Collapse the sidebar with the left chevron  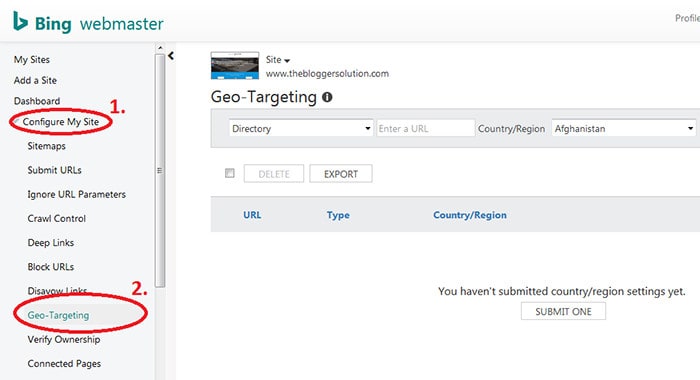click(x=171, y=56)
